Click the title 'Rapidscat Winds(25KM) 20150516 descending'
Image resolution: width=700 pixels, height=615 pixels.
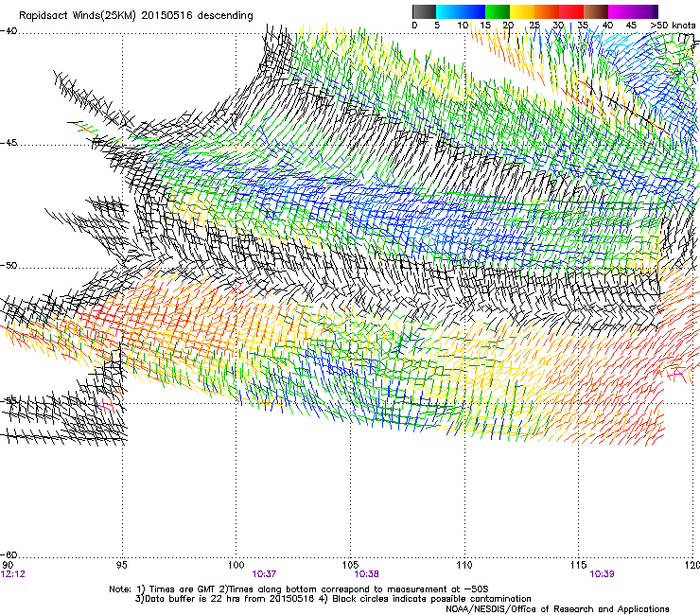click(135, 16)
